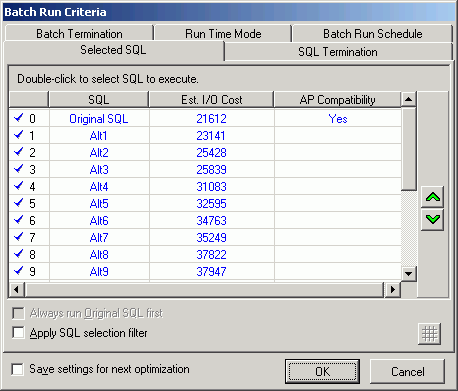Click the blue checkmark on Alt1 row

point(19,135)
